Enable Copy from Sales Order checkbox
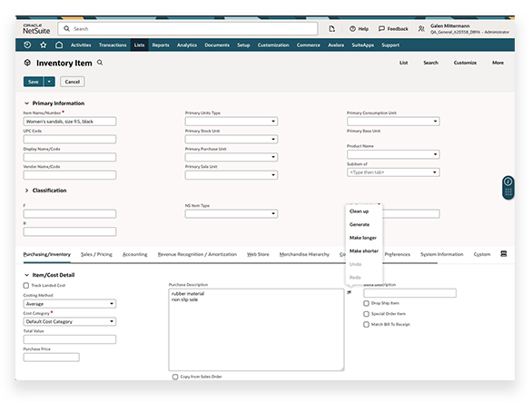The image size is (532, 402). (175, 377)
